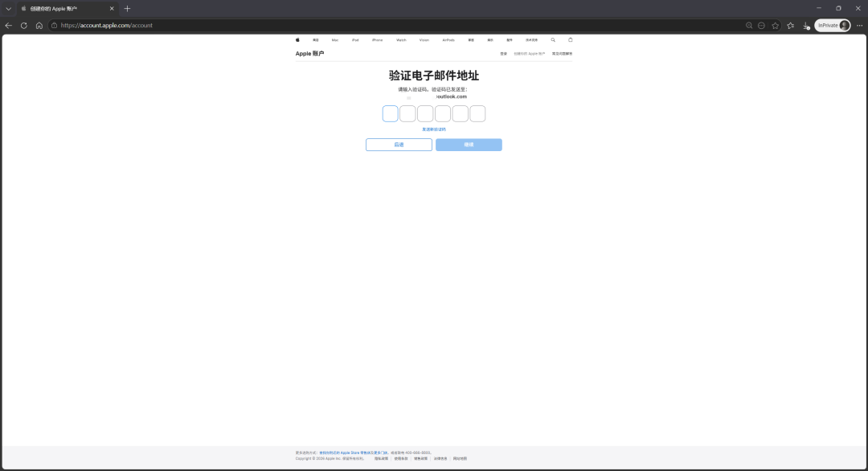Click the 发送新验证码 resend code link
The width and height of the screenshot is (868, 471).
(434, 129)
